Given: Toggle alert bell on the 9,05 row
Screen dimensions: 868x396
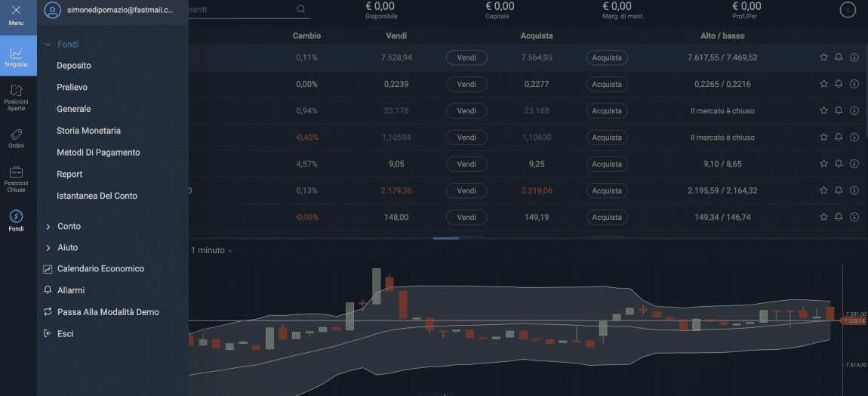Looking at the screenshot, I should coord(839,164).
